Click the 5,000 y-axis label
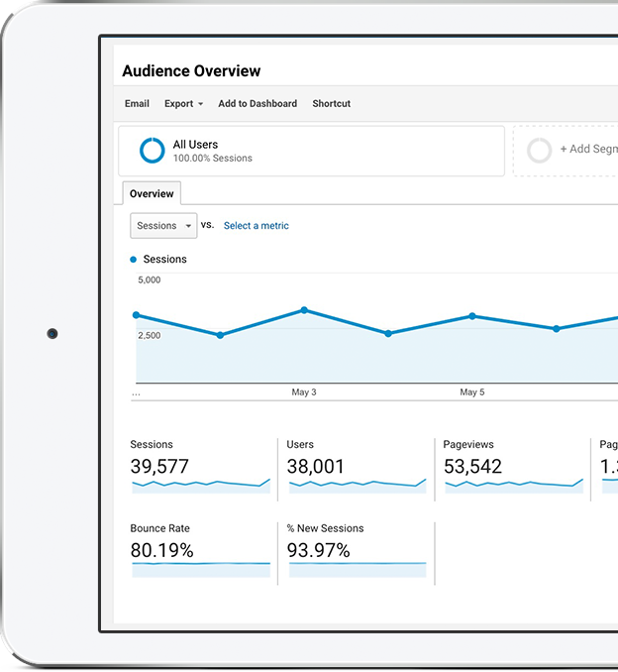This screenshot has height=672, width=618. pos(149,280)
